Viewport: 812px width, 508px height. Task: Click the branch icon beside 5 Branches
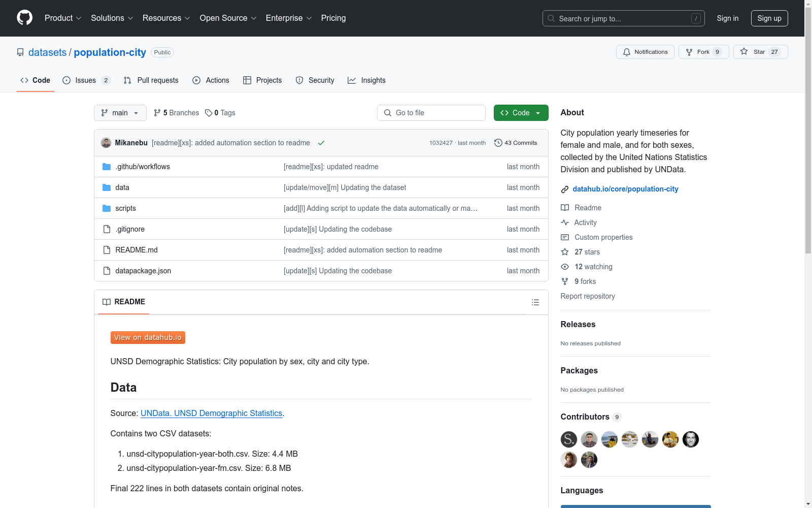157,113
